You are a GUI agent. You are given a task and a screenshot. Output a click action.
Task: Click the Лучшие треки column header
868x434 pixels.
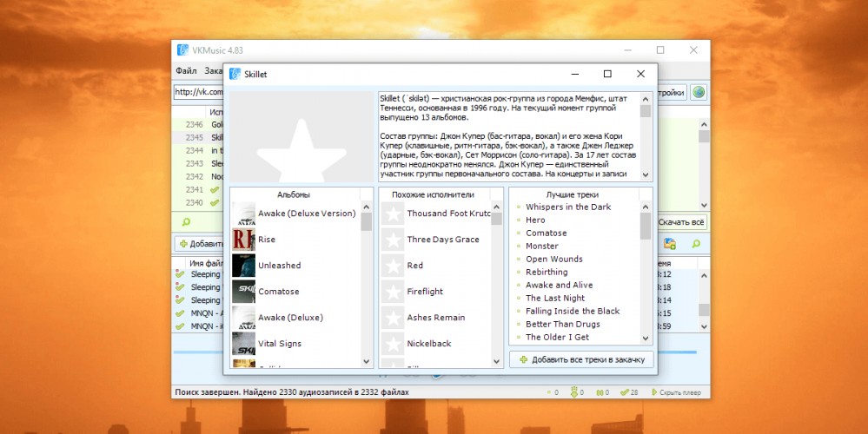click(x=573, y=194)
